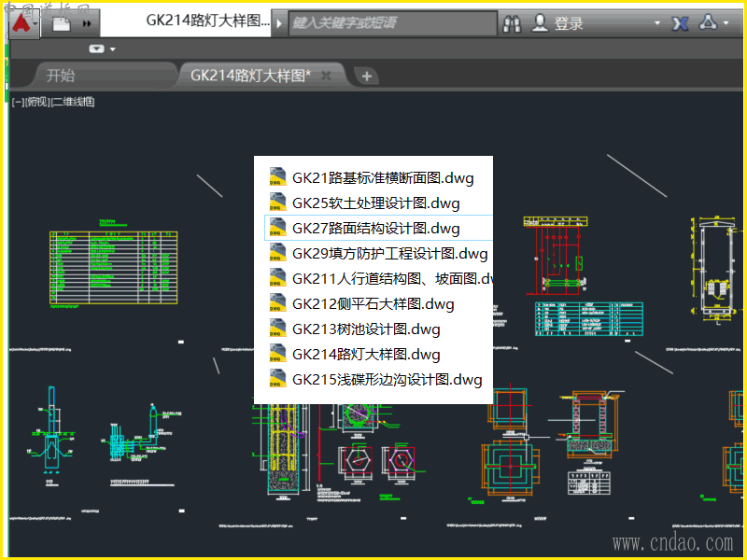
Task: Click the DWG icon of GK21 file
Action: coord(277,176)
